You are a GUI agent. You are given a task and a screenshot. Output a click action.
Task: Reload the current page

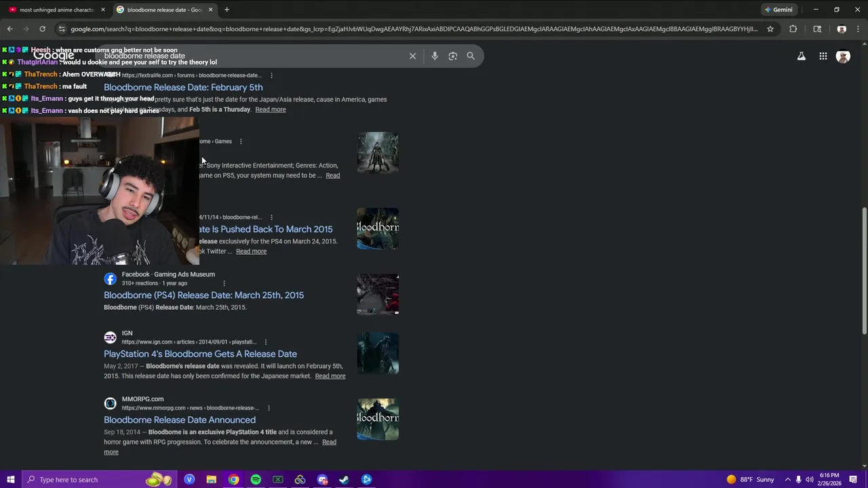pos(42,29)
